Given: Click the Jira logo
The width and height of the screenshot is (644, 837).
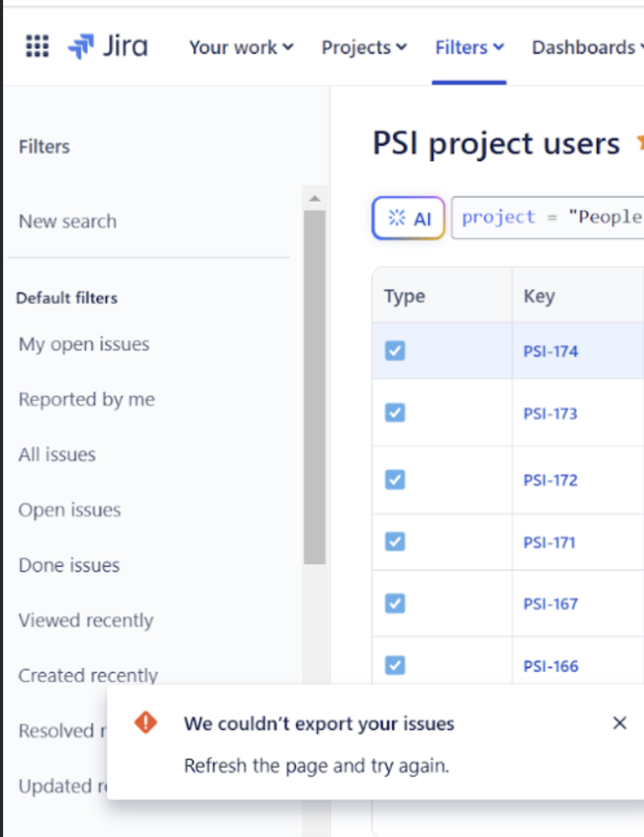Looking at the screenshot, I should point(108,46).
